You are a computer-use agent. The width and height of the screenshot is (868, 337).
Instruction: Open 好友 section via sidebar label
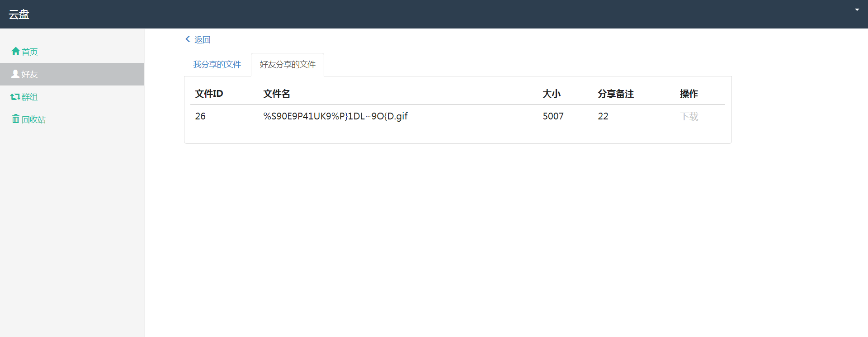pos(29,74)
